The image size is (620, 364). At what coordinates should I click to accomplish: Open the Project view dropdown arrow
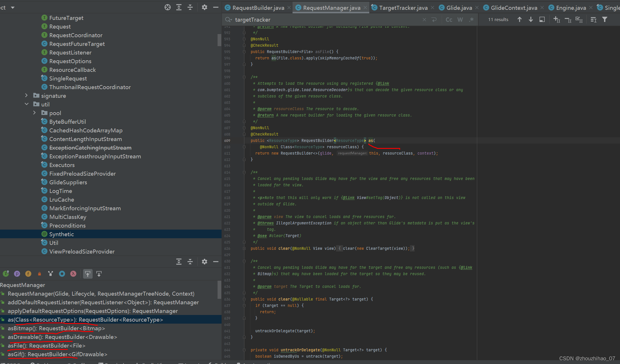click(x=13, y=7)
